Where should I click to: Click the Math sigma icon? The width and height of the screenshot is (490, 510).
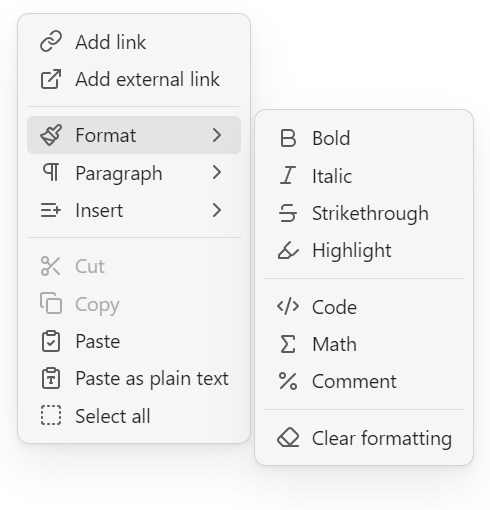coord(288,344)
